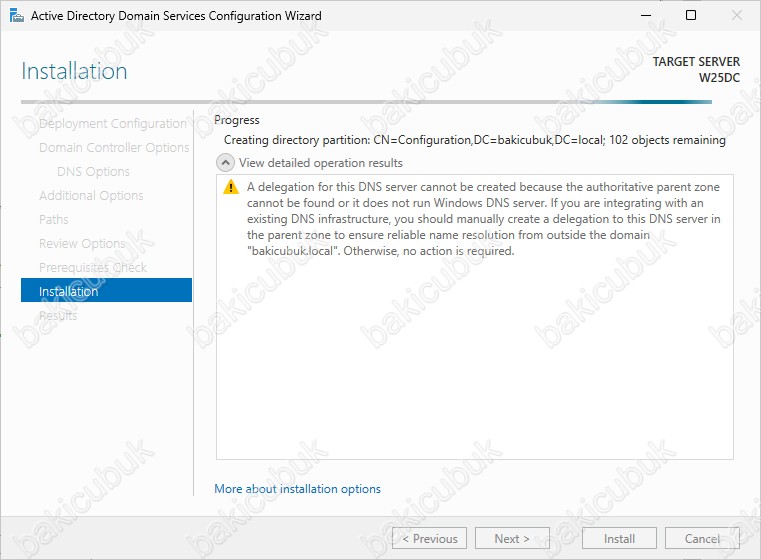761x560 pixels.
Task: Cancel the configuration wizard
Action: pyautogui.click(x=702, y=538)
